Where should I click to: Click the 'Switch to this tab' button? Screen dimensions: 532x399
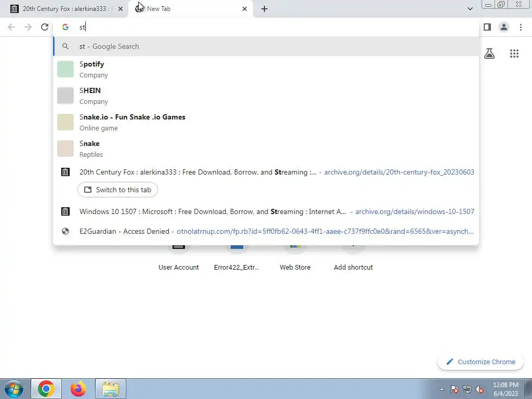118,190
